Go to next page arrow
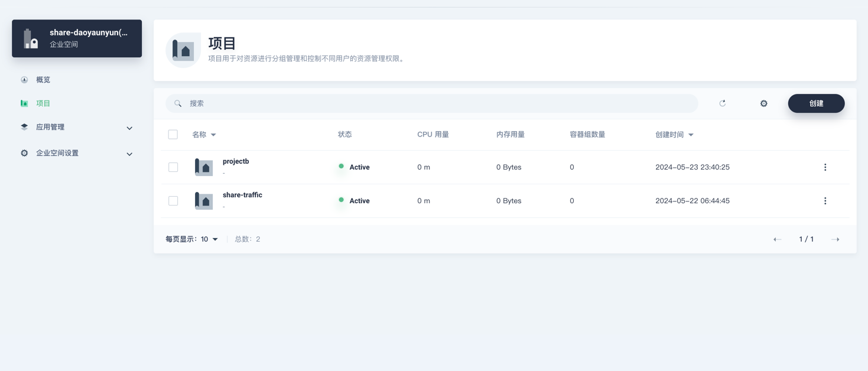 pyautogui.click(x=835, y=239)
